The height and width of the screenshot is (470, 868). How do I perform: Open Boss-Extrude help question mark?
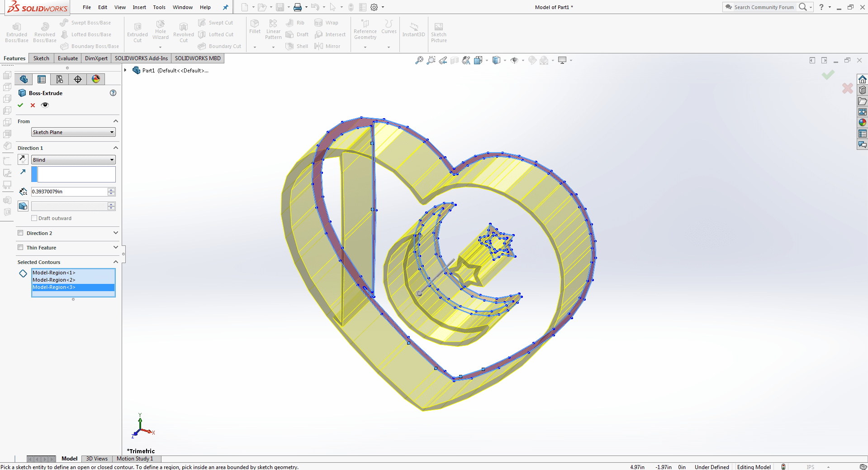tap(113, 93)
